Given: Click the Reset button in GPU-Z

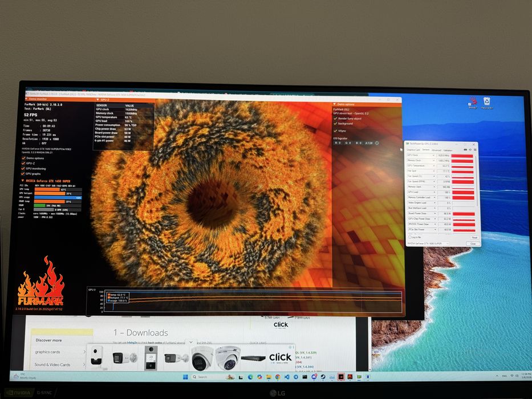Looking at the screenshot, I should [474, 238].
